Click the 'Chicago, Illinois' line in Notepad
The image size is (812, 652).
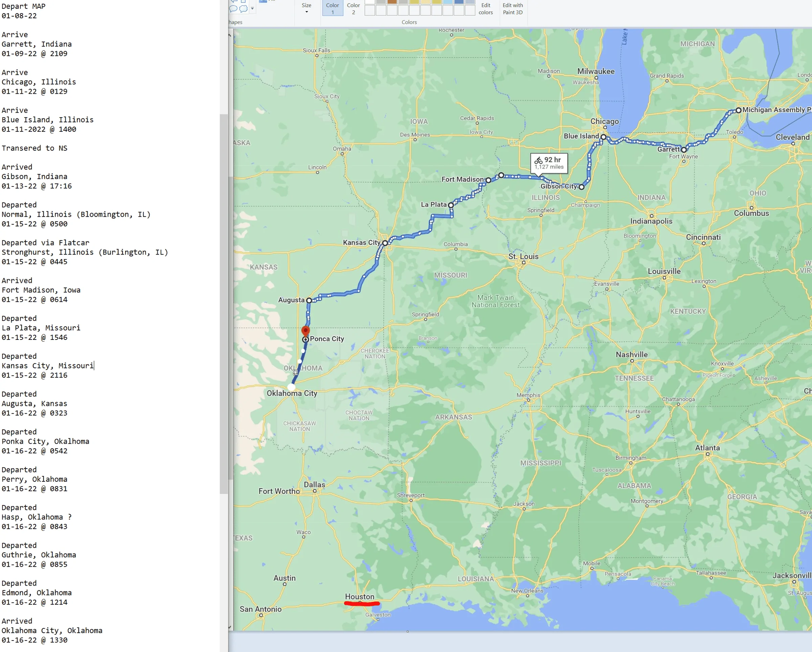[x=39, y=82]
